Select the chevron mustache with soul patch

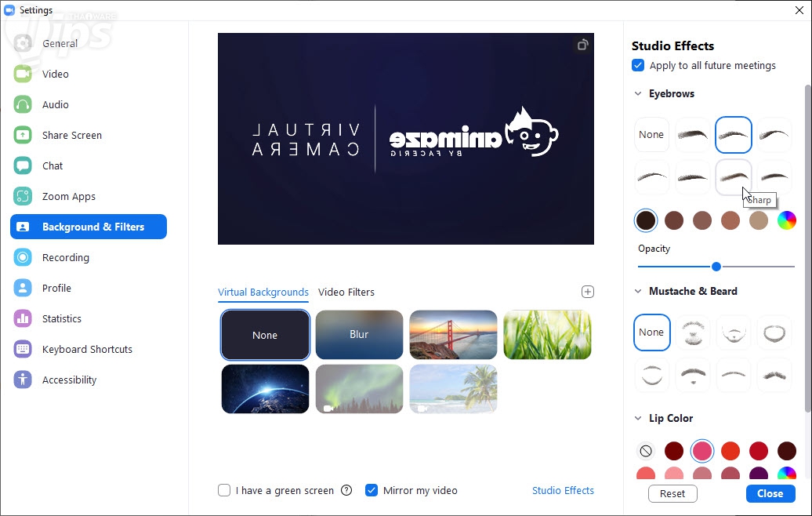tap(692, 375)
